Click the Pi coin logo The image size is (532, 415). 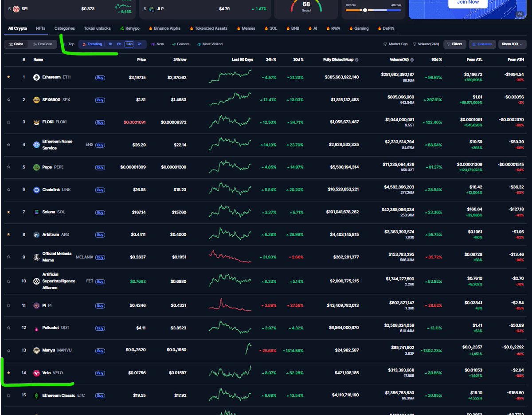pyautogui.click(x=36, y=305)
